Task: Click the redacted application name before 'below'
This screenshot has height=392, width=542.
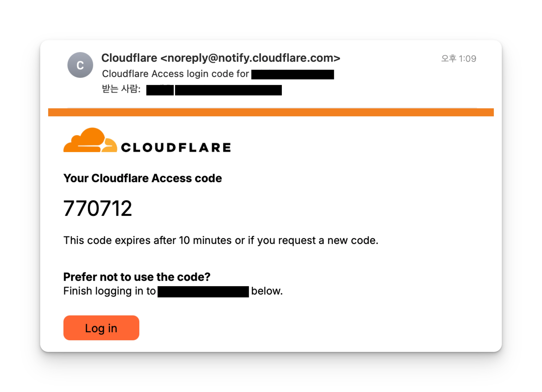Action: coord(203,291)
